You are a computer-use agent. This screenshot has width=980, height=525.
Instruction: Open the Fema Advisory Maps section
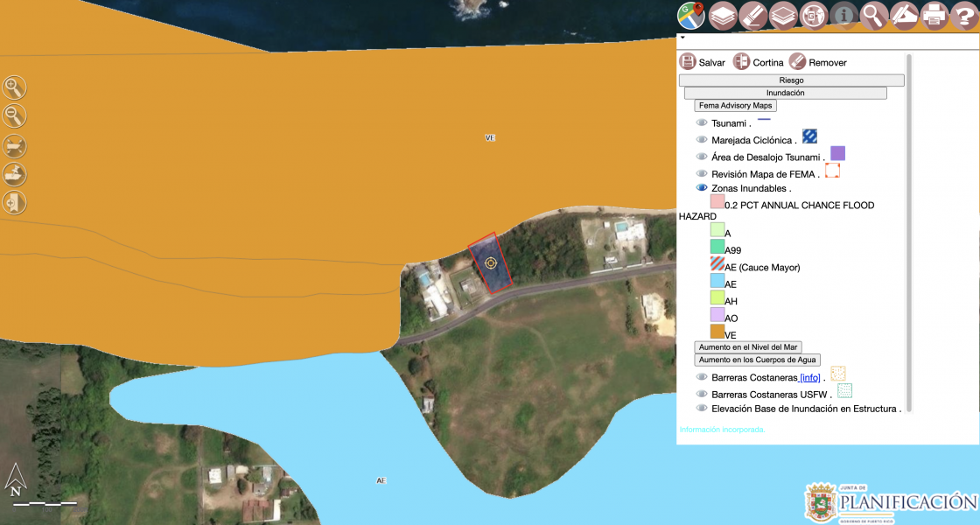point(734,105)
